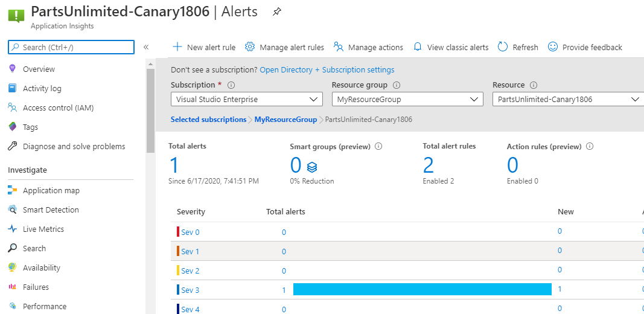Click info icon beside Action rules (preview)
Screen dimensions: 644x314
click(590, 146)
